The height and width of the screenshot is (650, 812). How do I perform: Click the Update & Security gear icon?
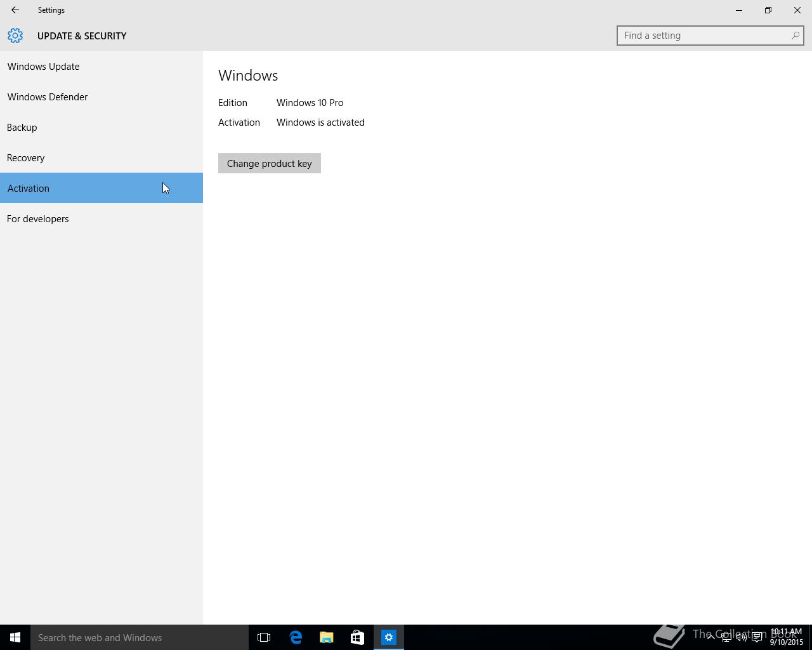(x=15, y=36)
